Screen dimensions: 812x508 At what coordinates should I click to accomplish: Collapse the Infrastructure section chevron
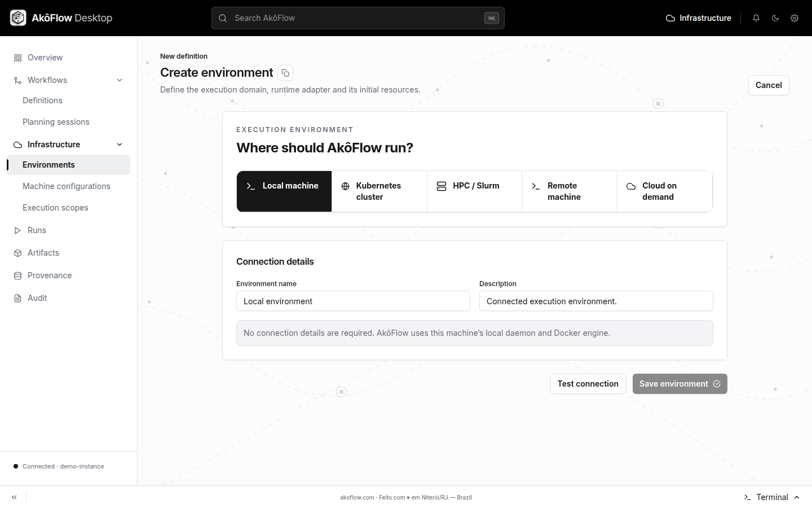(120, 144)
